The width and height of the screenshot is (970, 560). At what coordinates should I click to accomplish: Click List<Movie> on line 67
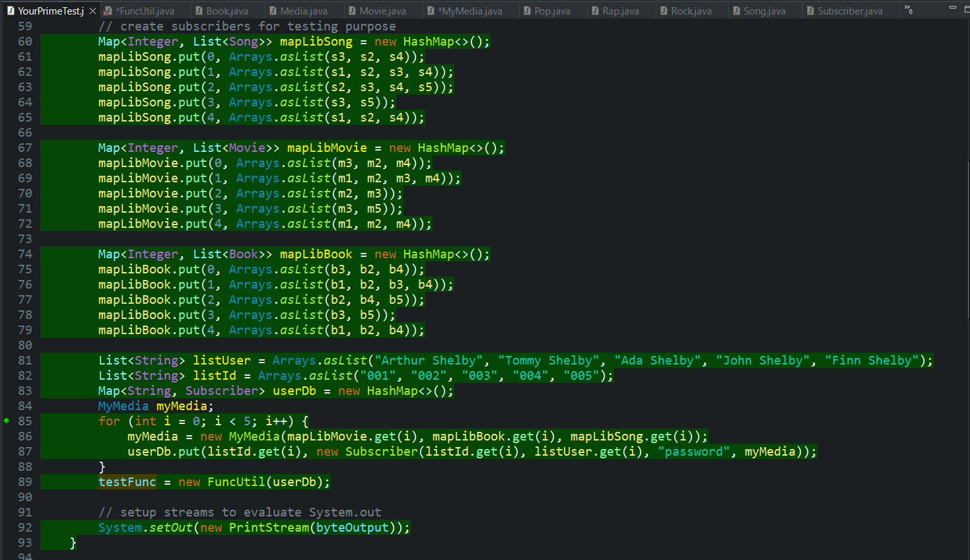(236, 148)
